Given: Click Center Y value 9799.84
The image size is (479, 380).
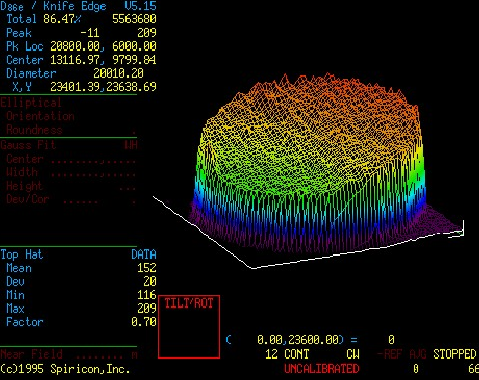Looking at the screenshot, I should pyautogui.click(x=134, y=60).
